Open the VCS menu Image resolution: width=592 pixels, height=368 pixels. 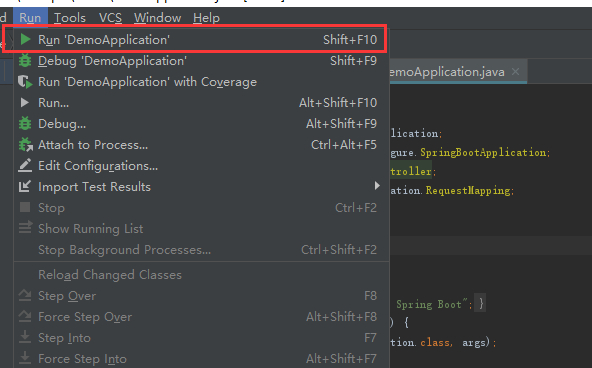110,18
